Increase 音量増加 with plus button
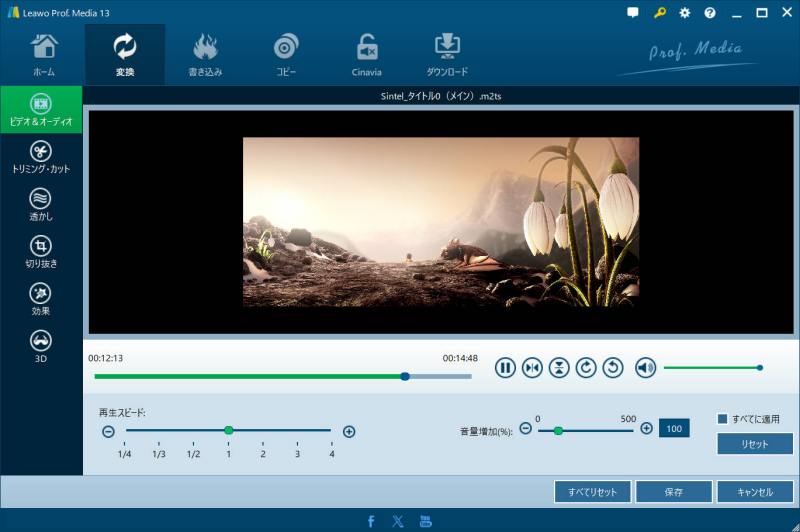The width and height of the screenshot is (800, 532). [x=646, y=428]
